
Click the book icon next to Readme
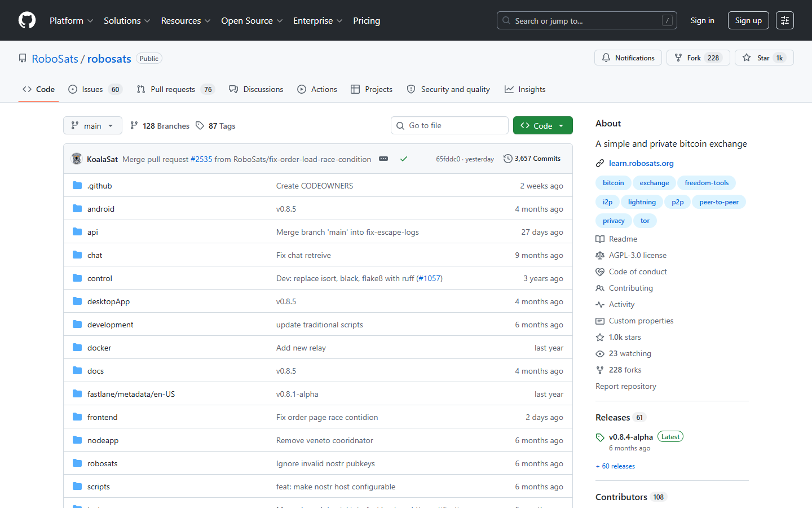tap(600, 239)
